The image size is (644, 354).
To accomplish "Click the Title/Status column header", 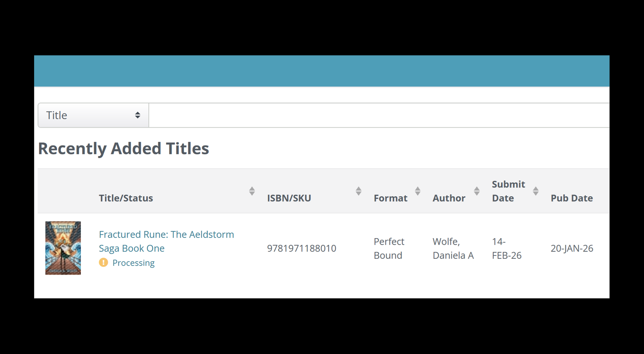I will 126,198.
